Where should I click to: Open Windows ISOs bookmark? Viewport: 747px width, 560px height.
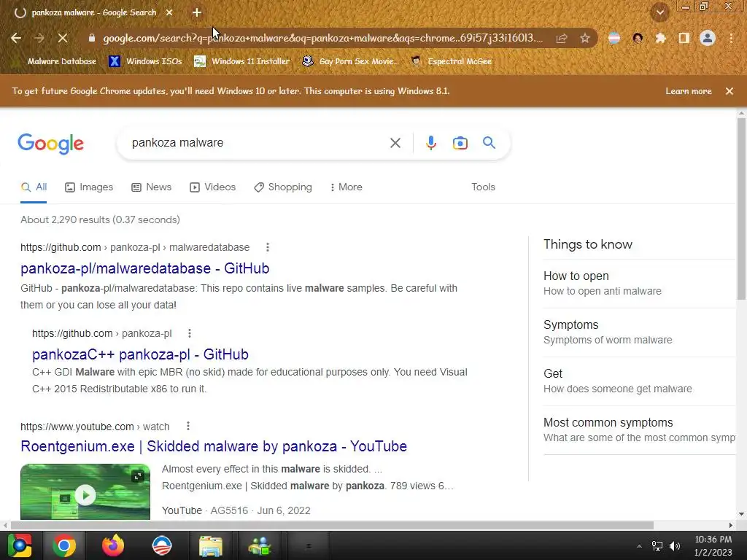[145, 61]
